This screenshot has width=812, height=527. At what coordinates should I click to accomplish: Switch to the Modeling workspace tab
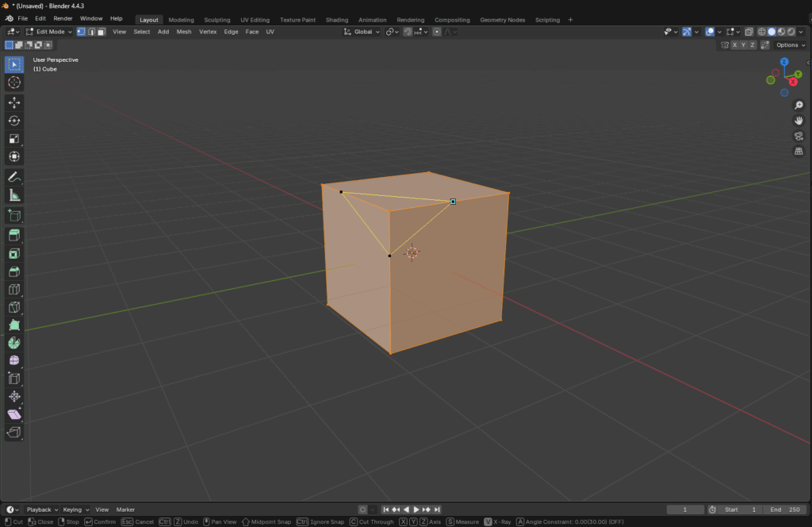(x=182, y=20)
